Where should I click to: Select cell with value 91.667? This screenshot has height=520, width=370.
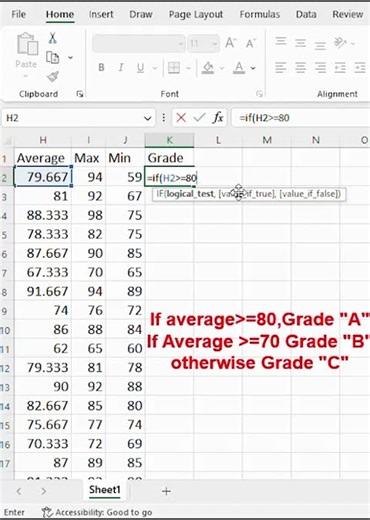[x=43, y=291]
